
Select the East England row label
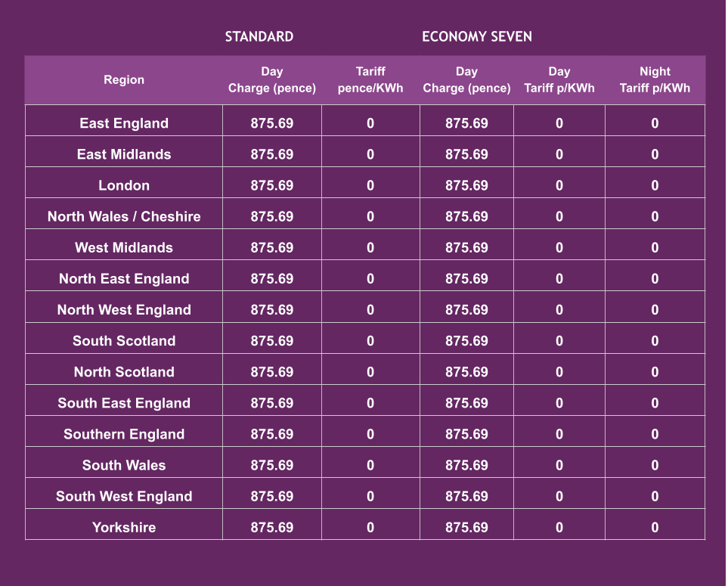pos(124,123)
